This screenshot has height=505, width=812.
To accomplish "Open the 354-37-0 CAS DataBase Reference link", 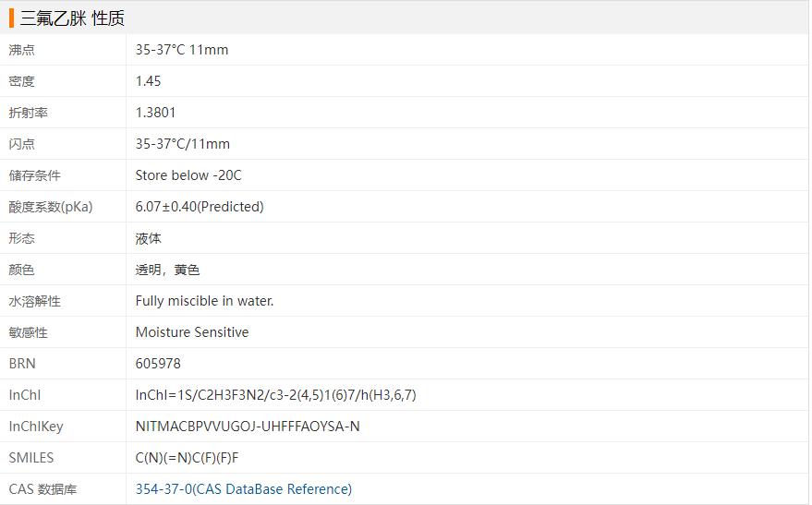I will click(243, 489).
